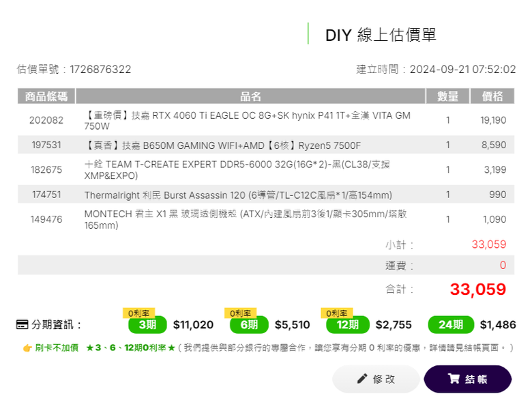Open the B650M GAMING WIFI Ryzen5 7500F row

[x=266, y=145]
